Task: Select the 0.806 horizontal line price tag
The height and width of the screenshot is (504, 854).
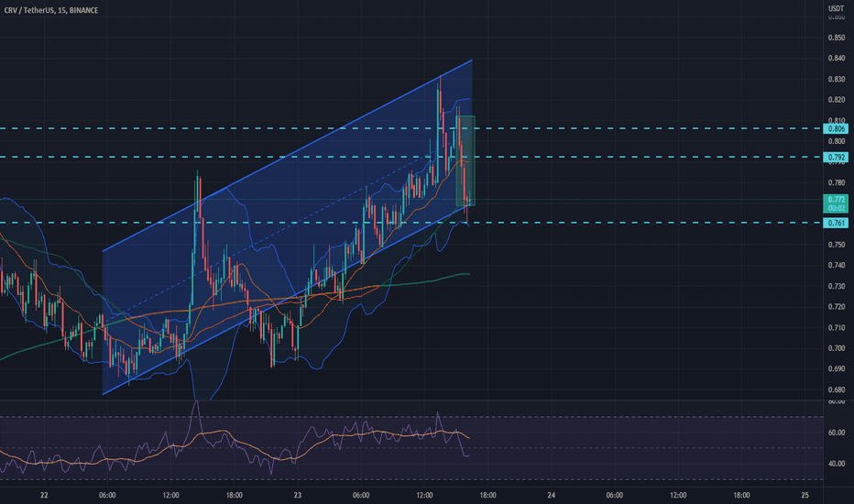Action: (x=836, y=128)
